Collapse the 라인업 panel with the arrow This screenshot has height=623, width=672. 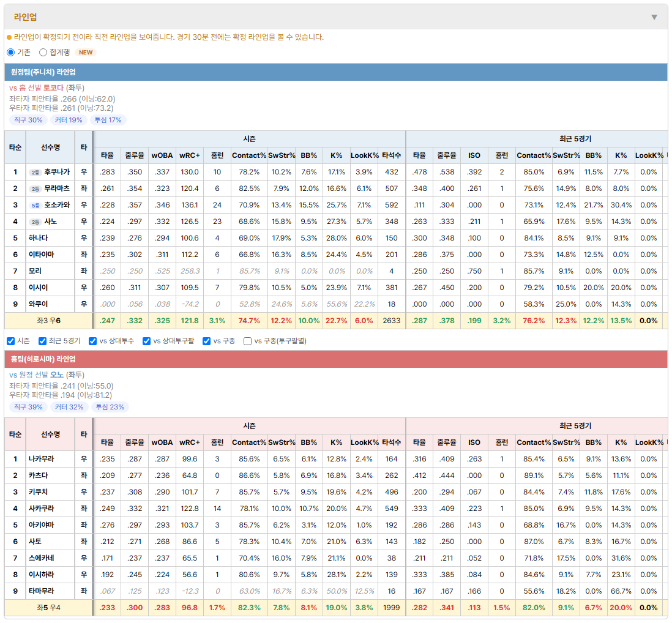[654, 17]
